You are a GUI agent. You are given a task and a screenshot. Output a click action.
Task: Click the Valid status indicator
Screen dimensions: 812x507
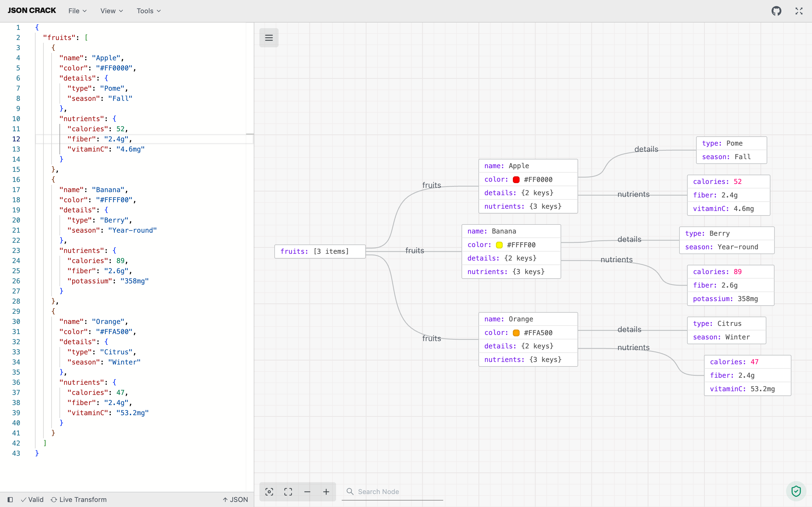tap(32, 499)
